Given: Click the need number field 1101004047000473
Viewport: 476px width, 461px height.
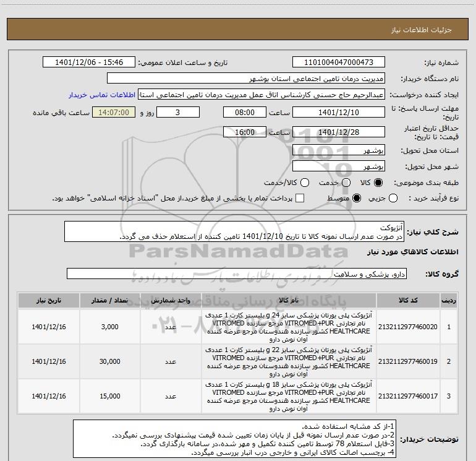Looking at the screenshot, I should 339,62.
